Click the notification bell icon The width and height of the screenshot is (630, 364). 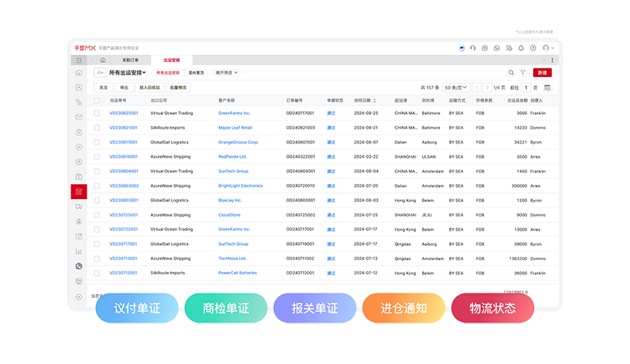[521, 48]
